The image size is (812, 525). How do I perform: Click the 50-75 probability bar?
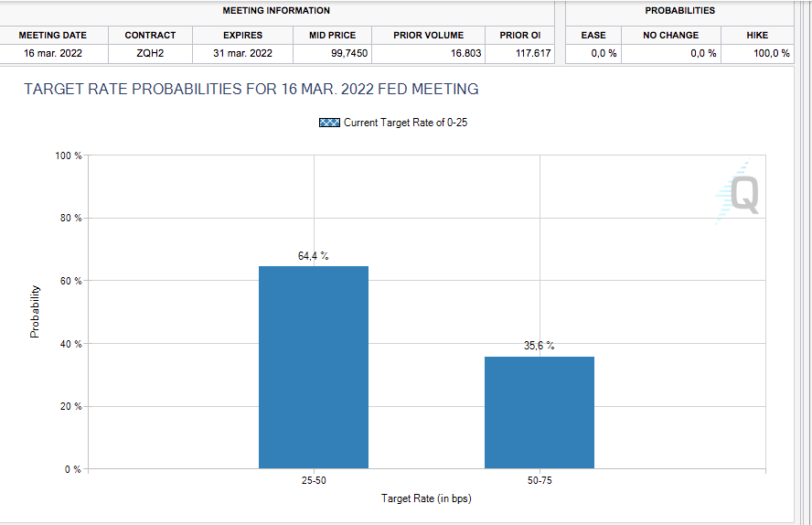[540, 412]
